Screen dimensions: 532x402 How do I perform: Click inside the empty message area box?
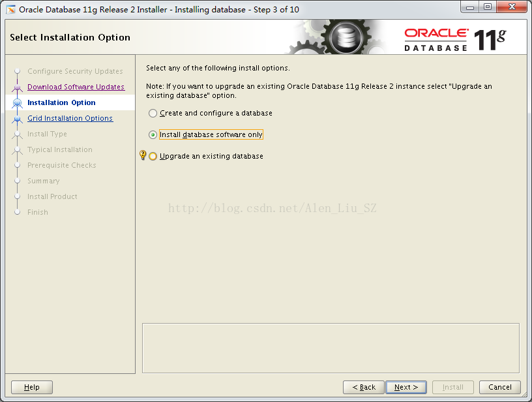331,348
